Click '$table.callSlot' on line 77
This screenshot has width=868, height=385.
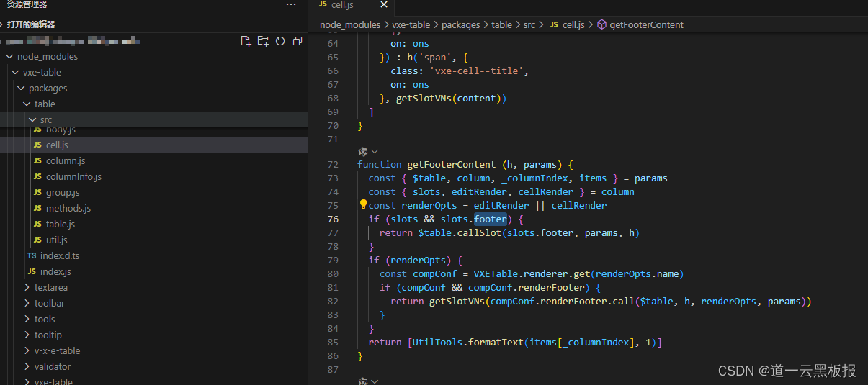460,232
